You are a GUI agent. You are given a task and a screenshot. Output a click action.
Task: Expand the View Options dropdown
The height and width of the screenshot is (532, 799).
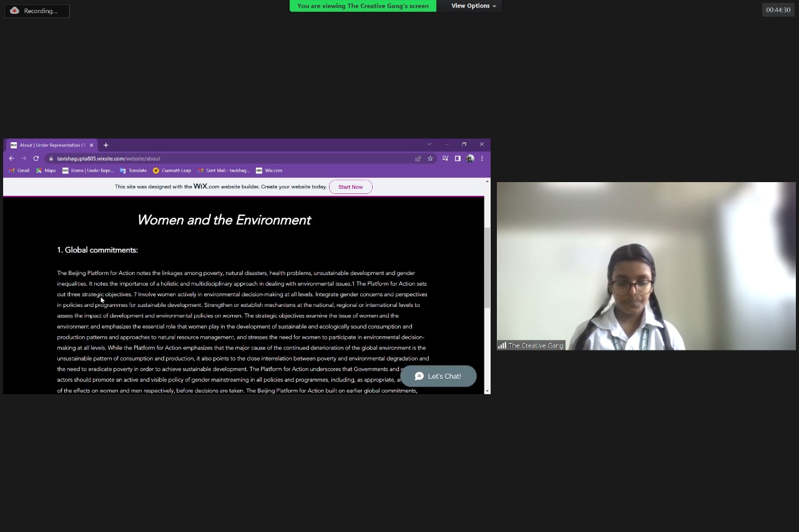click(473, 6)
